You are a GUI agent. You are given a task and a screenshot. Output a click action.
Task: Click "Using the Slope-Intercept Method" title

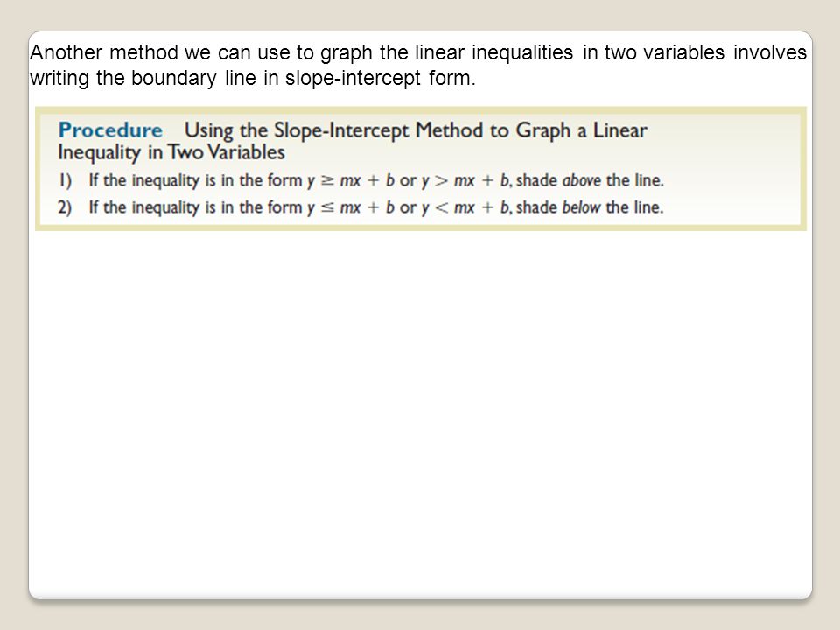coord(333,130)
